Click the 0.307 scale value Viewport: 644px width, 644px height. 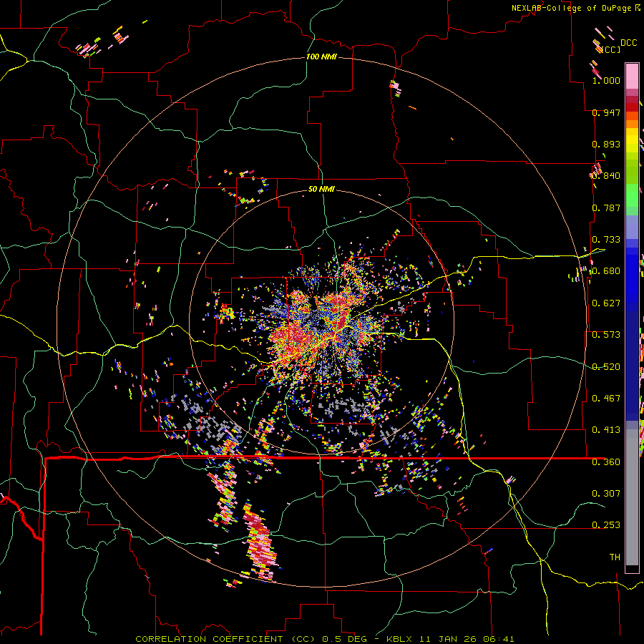[606, 493]
